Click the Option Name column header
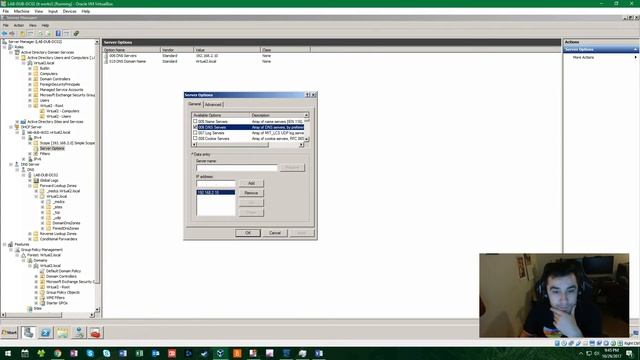 (x=131, y=50)
